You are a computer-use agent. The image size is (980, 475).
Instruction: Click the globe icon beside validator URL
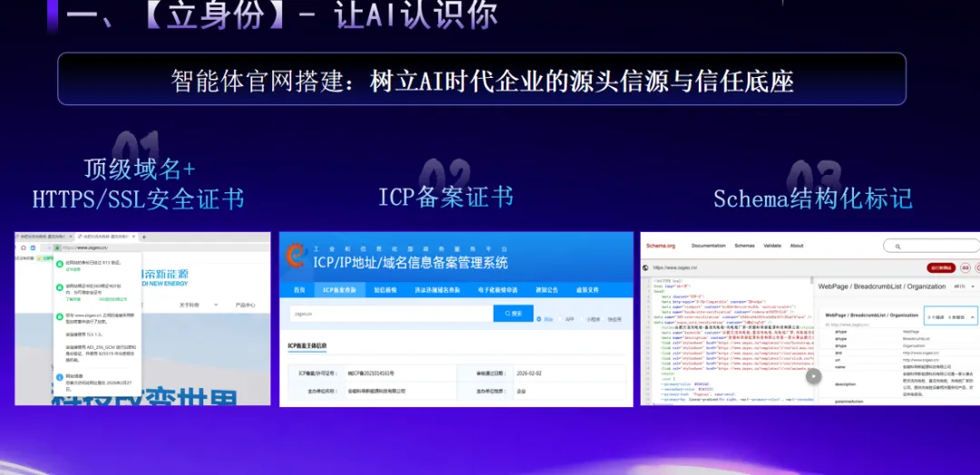tap(646, 267)
